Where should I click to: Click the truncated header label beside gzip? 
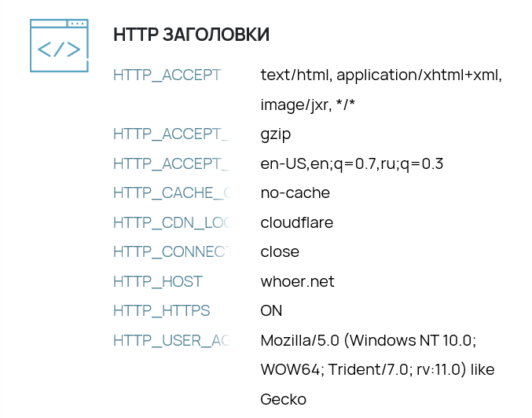point(171,134)
